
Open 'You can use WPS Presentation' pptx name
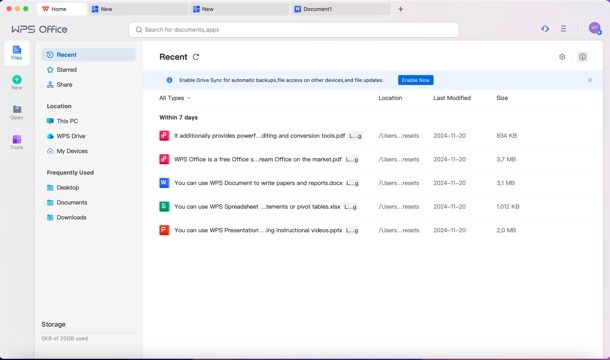(x=258, y=230)
